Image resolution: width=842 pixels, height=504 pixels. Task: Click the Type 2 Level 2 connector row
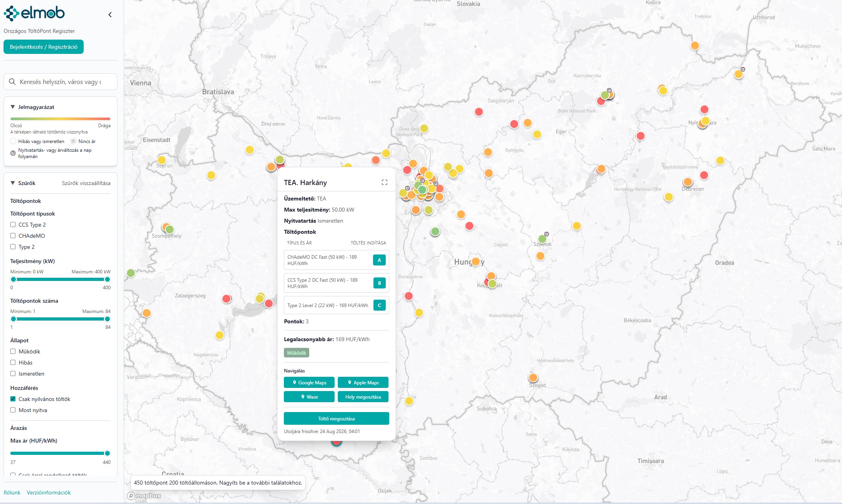pyautogui.click(x=337, y=305)
